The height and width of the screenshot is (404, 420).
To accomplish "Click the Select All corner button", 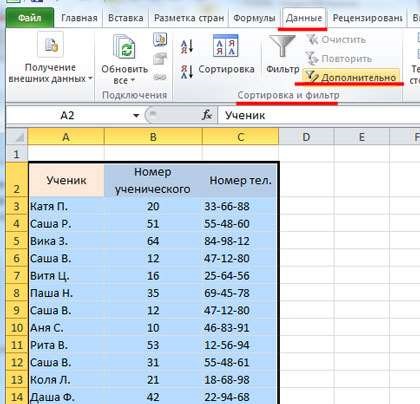I will click(x=16, y=137).
